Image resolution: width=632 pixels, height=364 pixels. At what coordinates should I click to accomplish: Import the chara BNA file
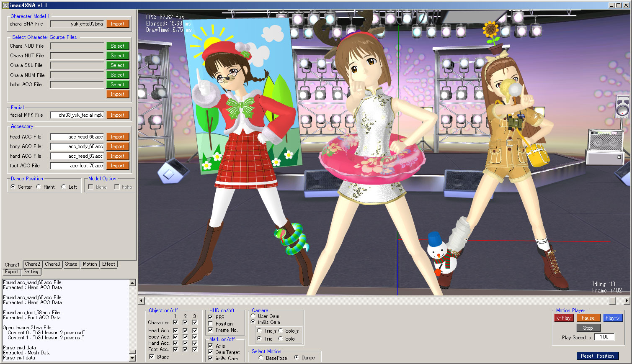[118, 24]
